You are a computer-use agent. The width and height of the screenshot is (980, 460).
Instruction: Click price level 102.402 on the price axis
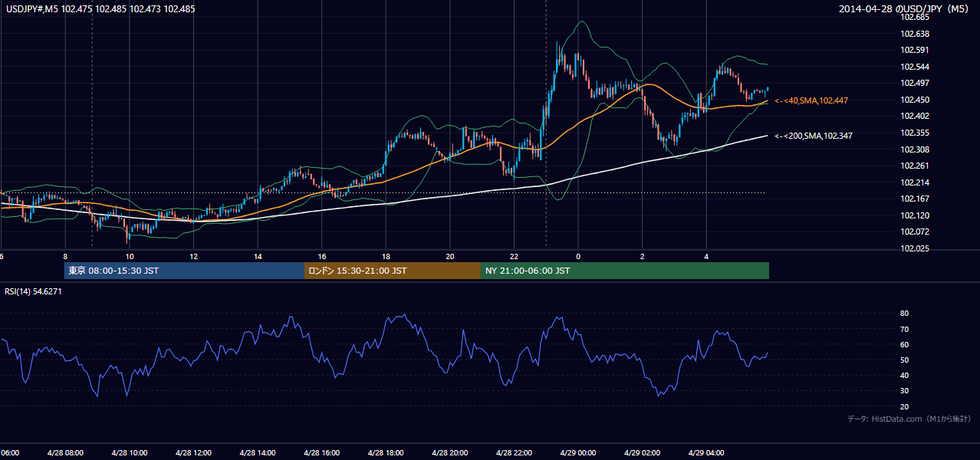point(914,116)
